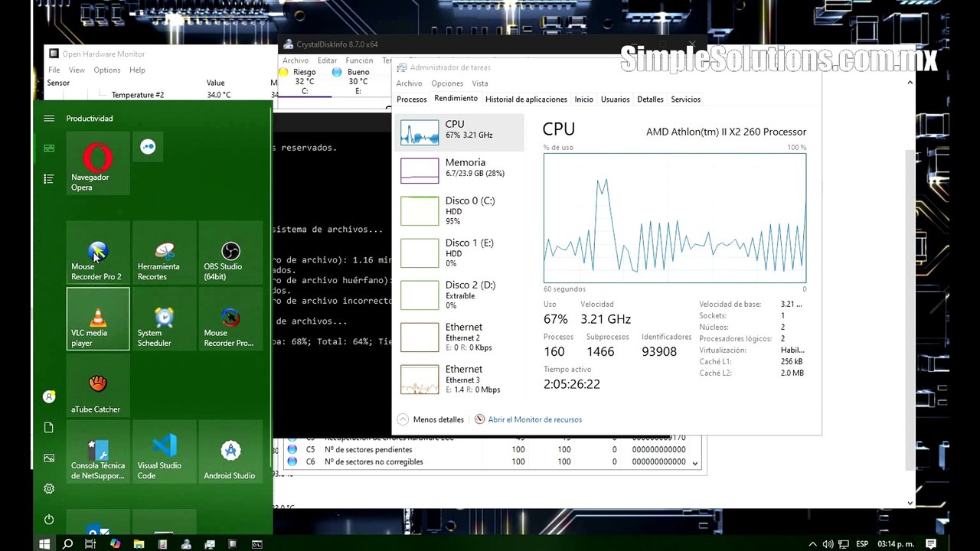Open Función menu in CrystalDiskInfo

(359, 60)
